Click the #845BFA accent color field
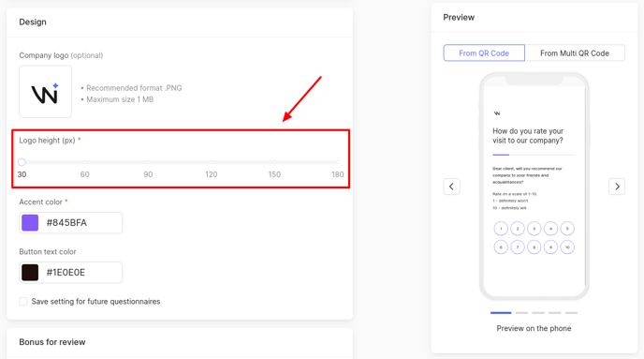This screenshot has width=644, height=359. 70,223
